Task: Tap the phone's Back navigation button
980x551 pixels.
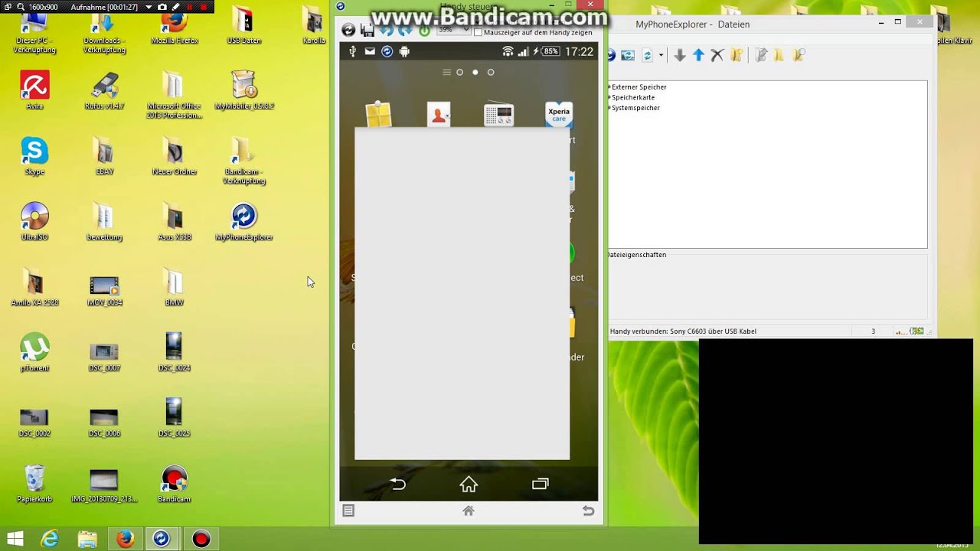Action: coord(397,484)
